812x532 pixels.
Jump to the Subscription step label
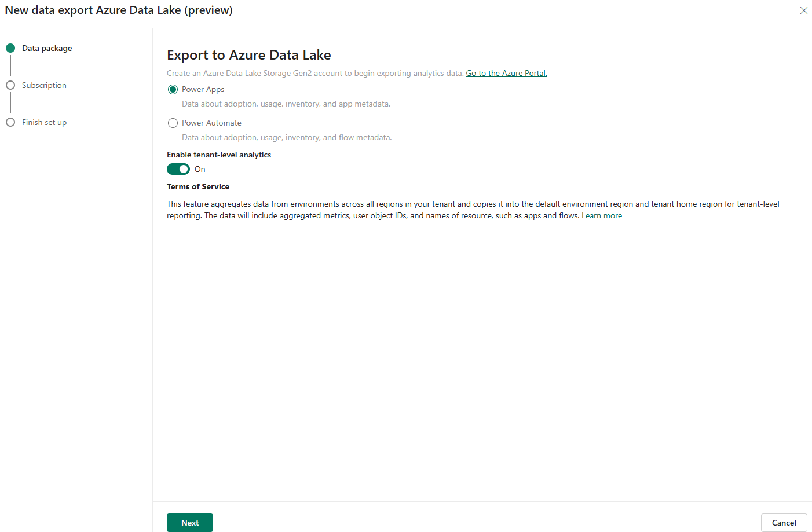pos(44,85)
